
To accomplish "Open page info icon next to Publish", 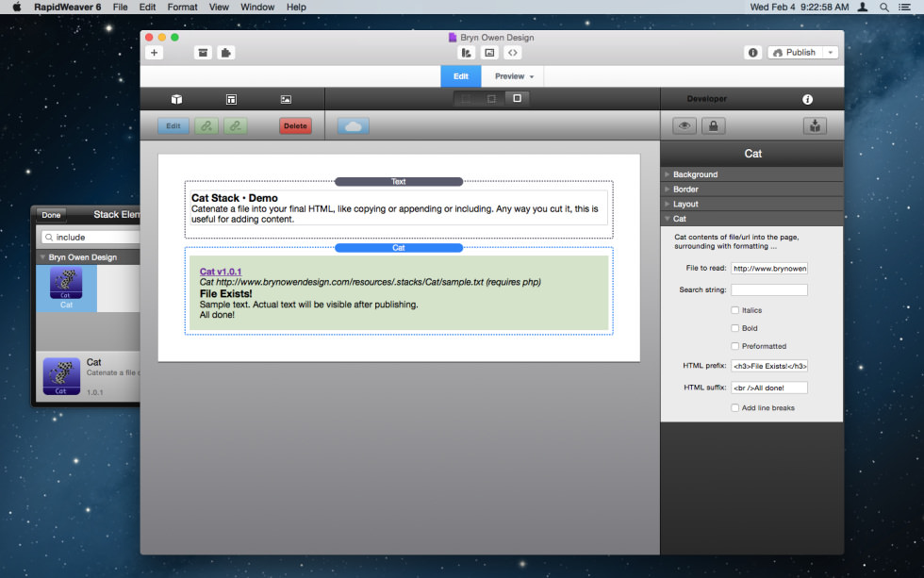I will [x=752, y=53].
